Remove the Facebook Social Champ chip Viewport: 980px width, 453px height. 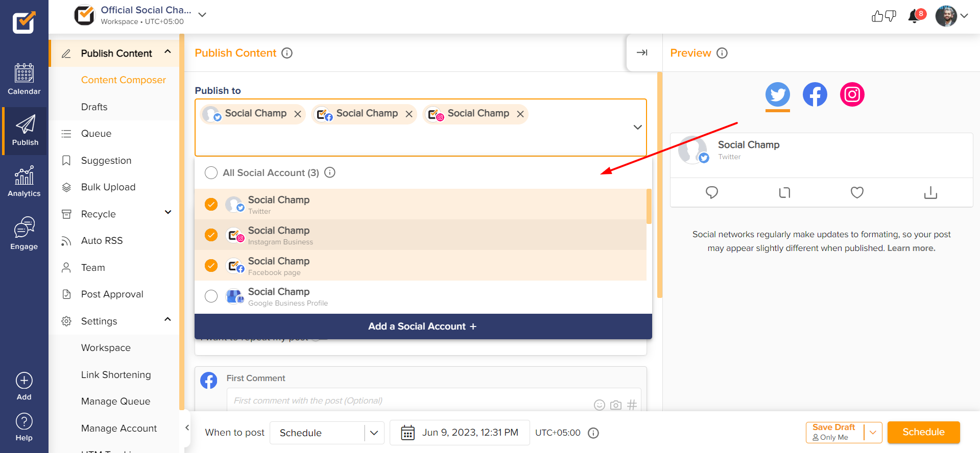coord(409,114)
